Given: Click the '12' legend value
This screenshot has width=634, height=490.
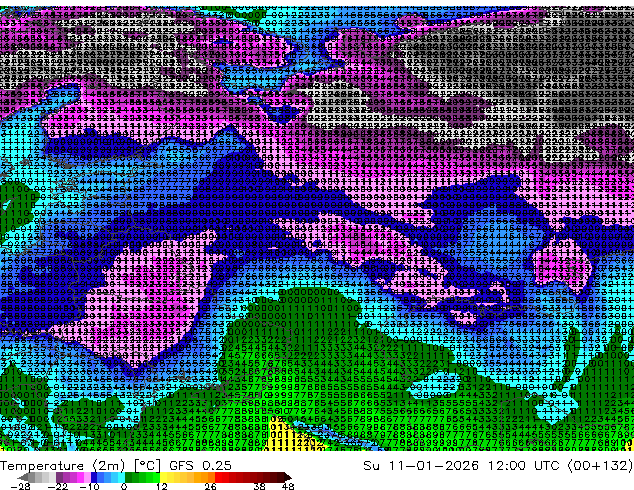Looking at the screenshot, I should 162,486.
